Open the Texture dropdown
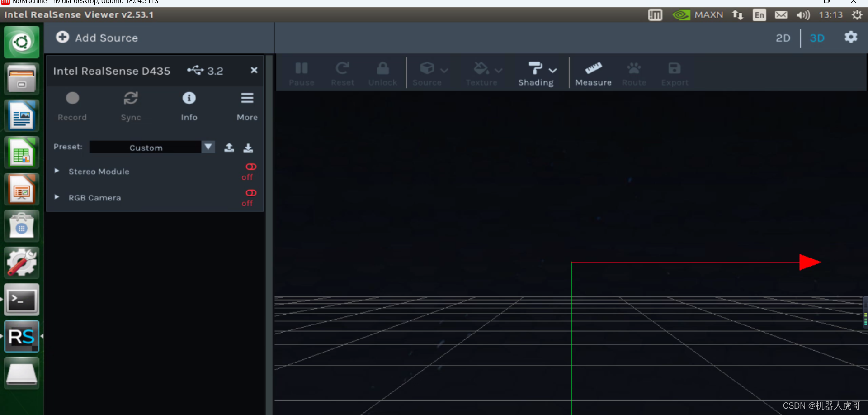This screenshot has width=868, height=415. [484, 74]
